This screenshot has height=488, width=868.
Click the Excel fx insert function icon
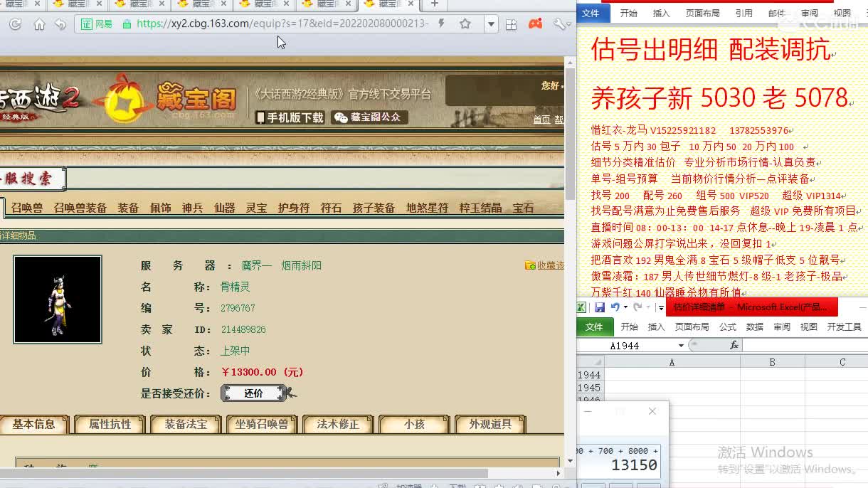coord(734,345)
